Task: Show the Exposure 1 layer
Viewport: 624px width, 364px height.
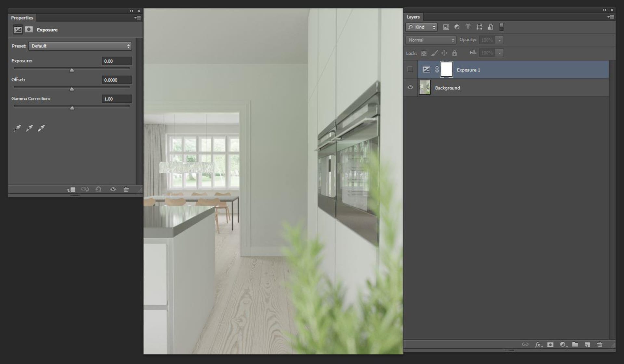Action: click(x=410, y=69)
